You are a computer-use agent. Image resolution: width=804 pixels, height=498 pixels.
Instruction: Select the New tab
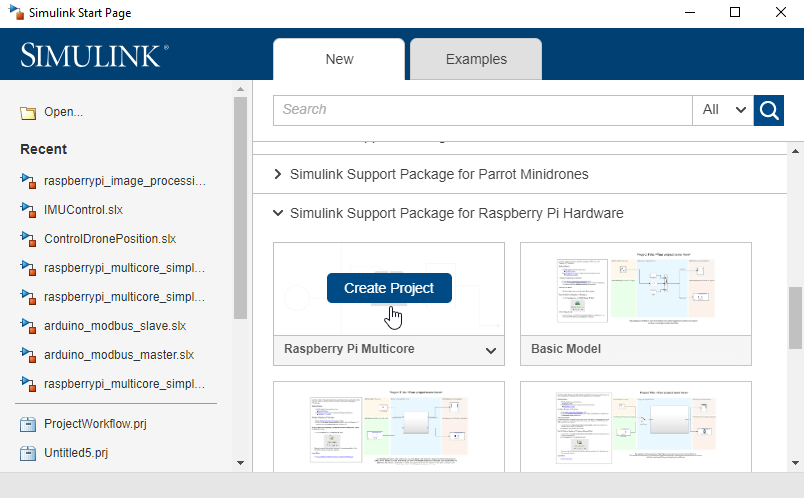(x=339, y=59)
